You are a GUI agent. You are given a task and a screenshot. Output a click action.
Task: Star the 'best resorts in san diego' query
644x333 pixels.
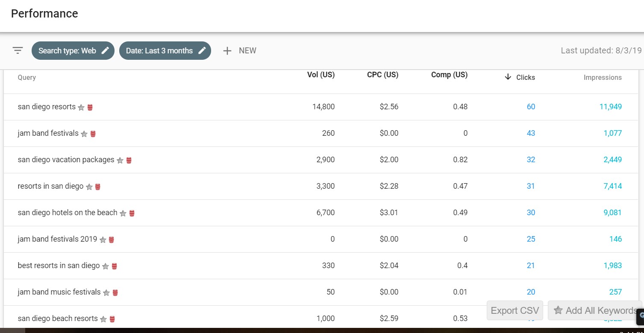106,266
